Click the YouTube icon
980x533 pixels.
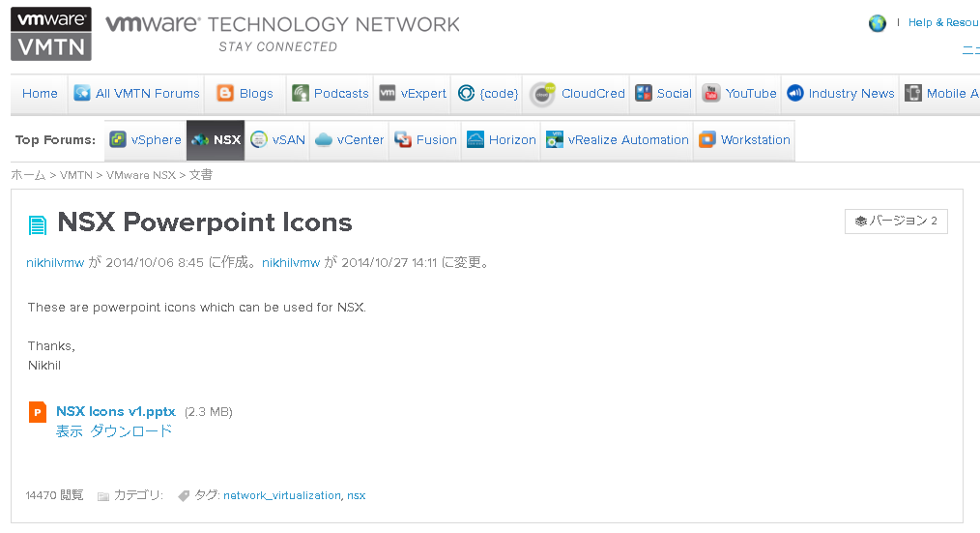711,93
